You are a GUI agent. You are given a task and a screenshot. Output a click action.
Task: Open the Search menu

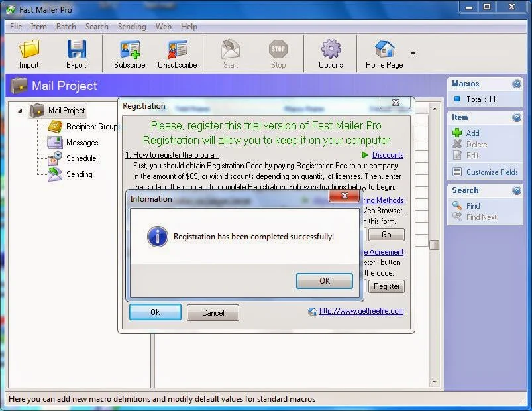point(97,27)
